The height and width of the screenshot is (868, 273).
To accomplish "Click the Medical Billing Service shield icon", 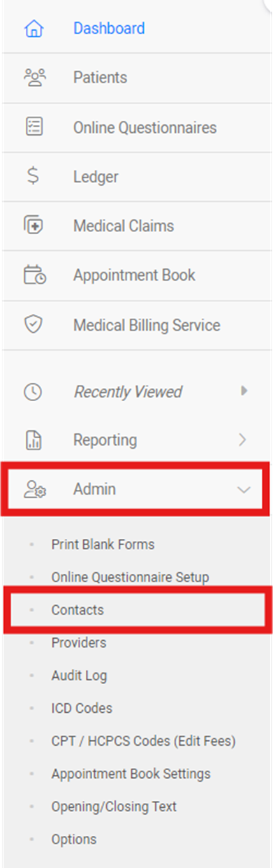I will point(33,325).
